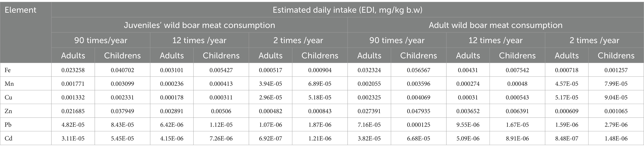The width and height of the screenshot is (644, 149).
Task: Select the Fe row label
Action: [x=26, y=70]
